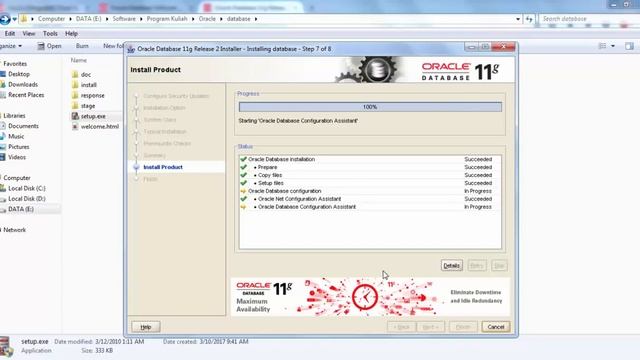Select the Prepare status row

370,167
